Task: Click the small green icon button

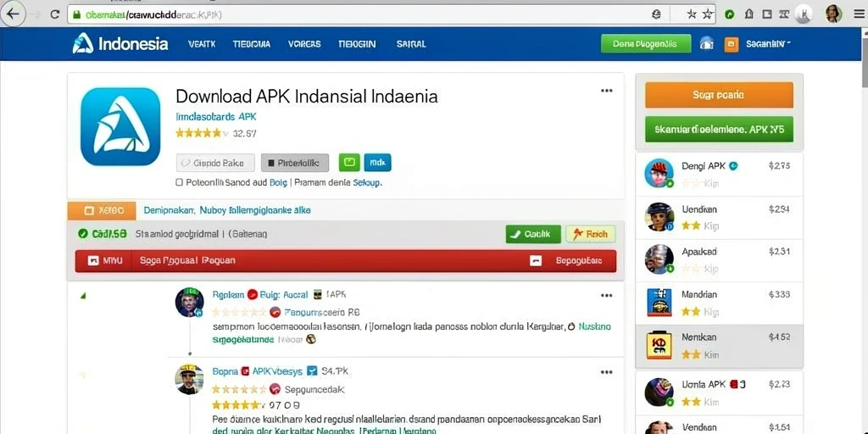Action: coord(349,162)
